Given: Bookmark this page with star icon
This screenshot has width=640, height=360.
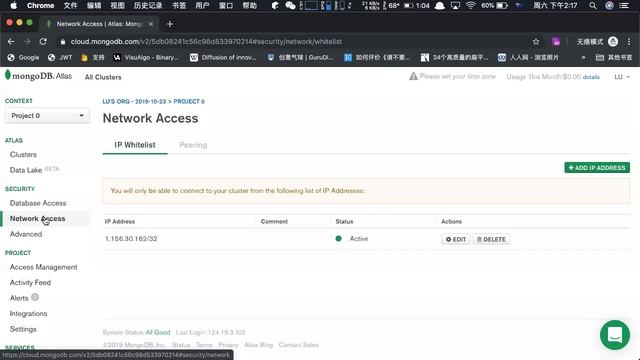Looking at the screenshot, I should point(536,42).
